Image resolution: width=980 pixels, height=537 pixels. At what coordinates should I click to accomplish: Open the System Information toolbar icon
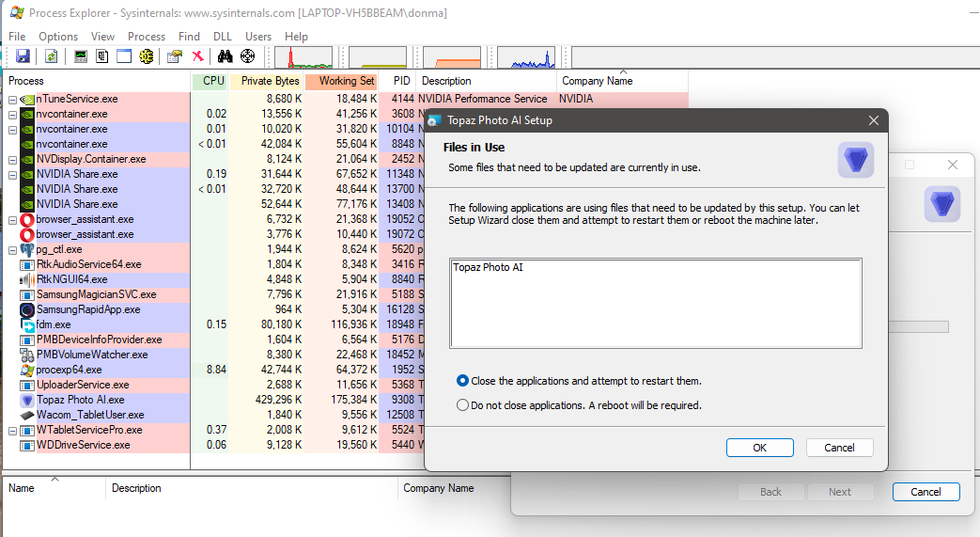81,56
